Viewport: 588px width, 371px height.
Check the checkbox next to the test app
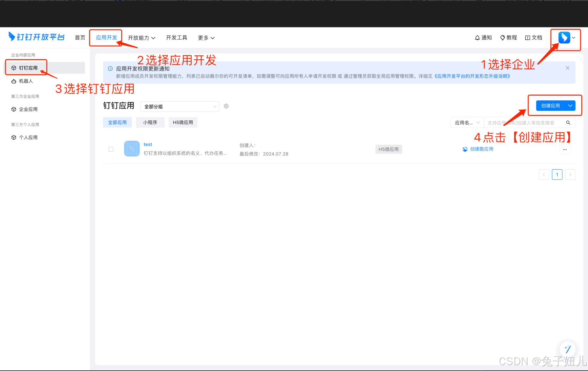point(111,149)
